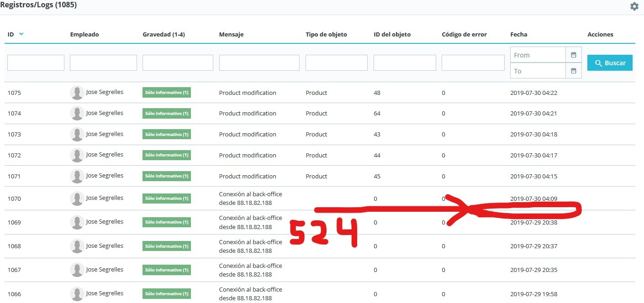Sort by Código de error header
This screenshot has width=644, height=303.
(464, 34)
